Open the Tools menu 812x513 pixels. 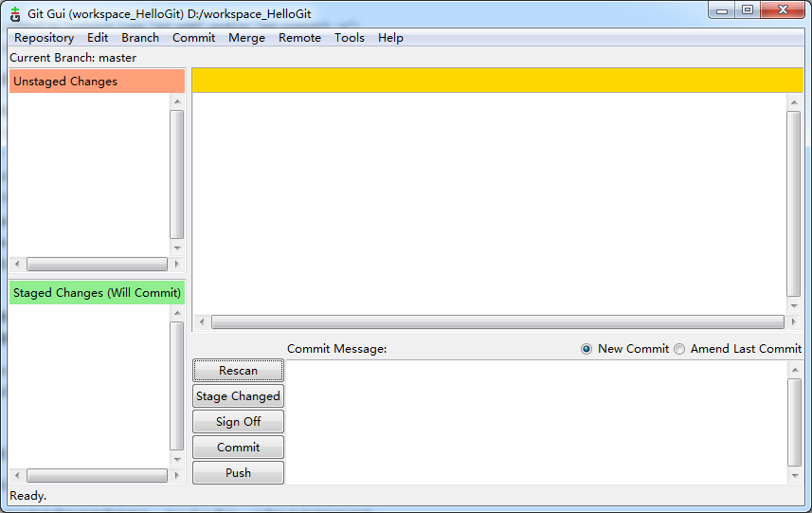[x=349, y=38]
